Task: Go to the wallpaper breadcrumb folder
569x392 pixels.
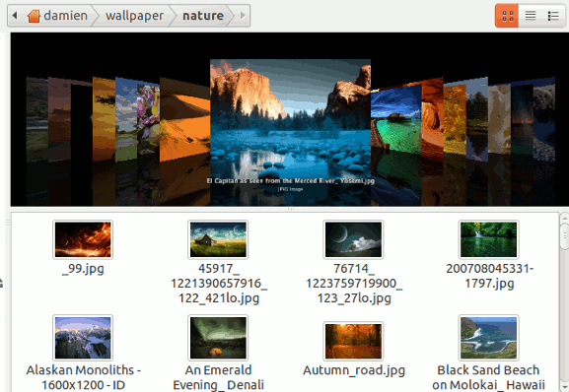Action: point(134,16)
